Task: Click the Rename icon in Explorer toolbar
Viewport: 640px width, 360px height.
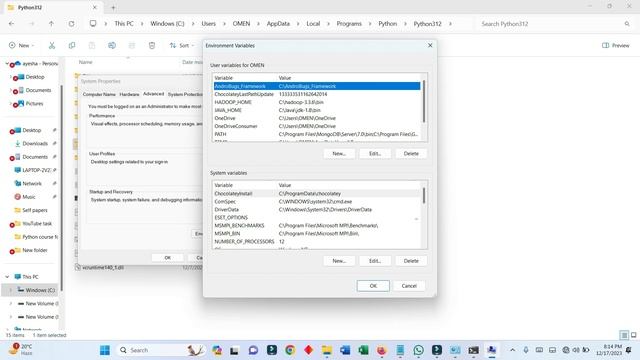Action: (112, 45)
